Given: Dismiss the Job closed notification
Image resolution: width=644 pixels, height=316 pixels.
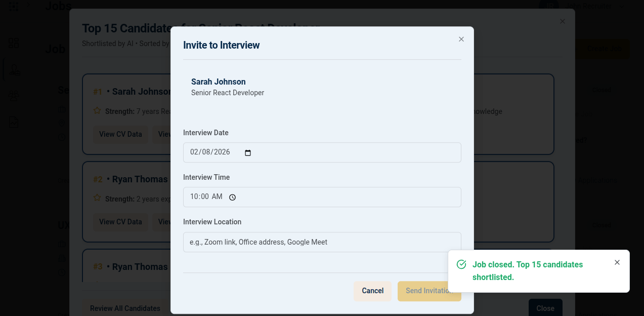Looking at the screenshot, I should (x=617, y=262).
